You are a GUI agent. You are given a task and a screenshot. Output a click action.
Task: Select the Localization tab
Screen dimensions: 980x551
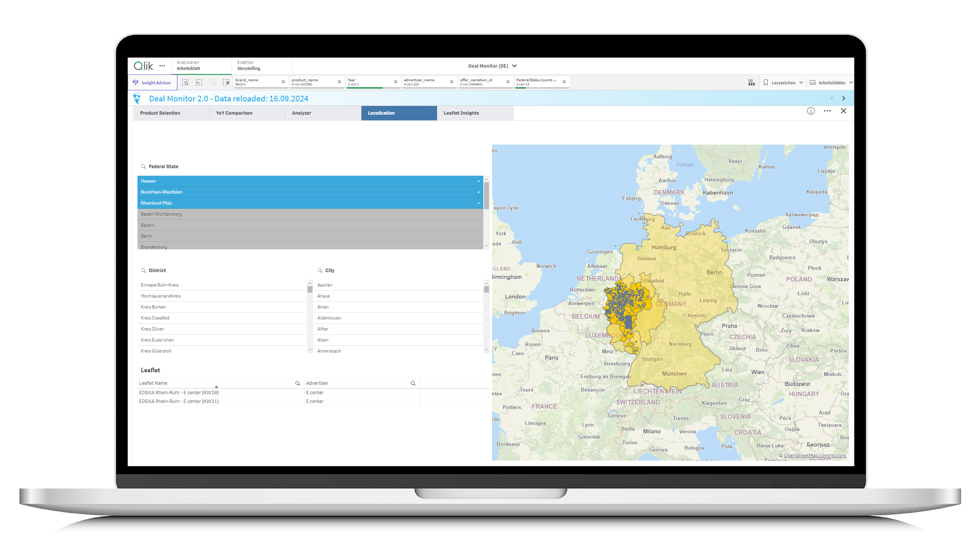[x=399, y=113]
